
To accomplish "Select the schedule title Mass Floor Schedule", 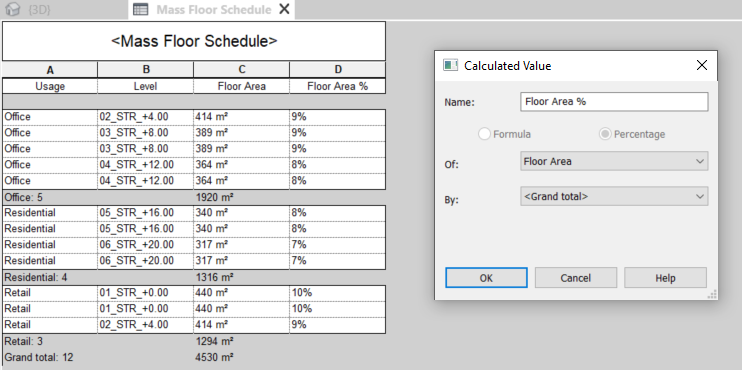I will point(194,41).
